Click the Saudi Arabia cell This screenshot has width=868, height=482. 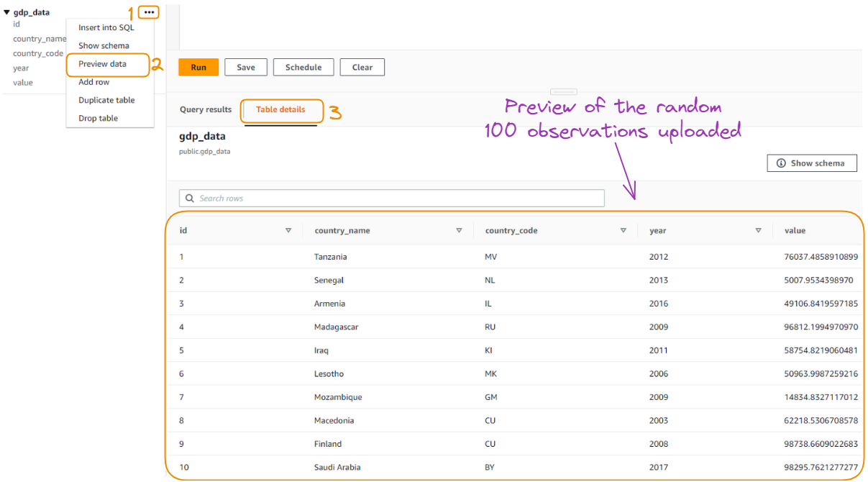pyautogui.click(x=337, y=467)
